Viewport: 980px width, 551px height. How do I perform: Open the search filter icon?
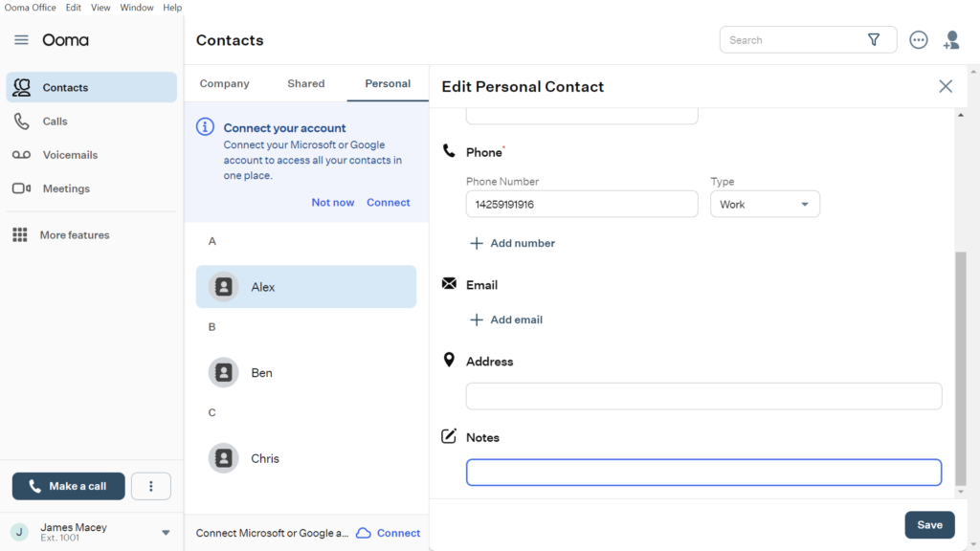click(874, 39)
